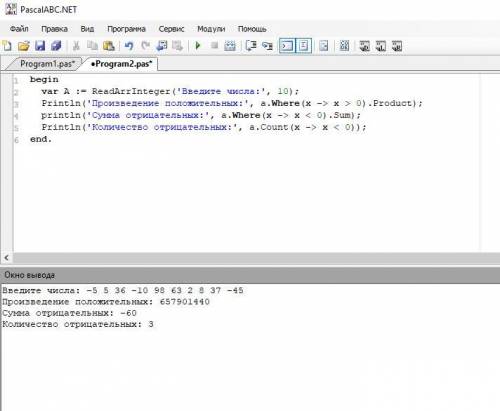Viewport: 500px width, 411px height.
Task: Open the Помощь menu
Action: pyautogui.click(x=252, y=29)
